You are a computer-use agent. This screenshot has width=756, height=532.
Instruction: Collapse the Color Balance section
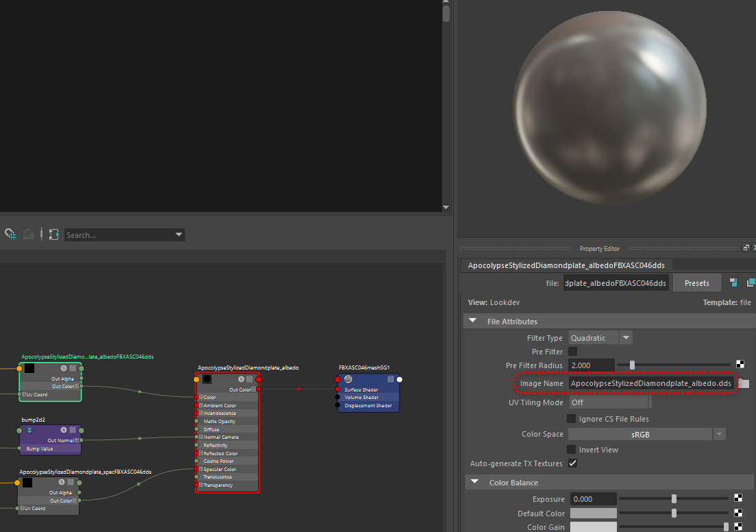pos(473,483)
